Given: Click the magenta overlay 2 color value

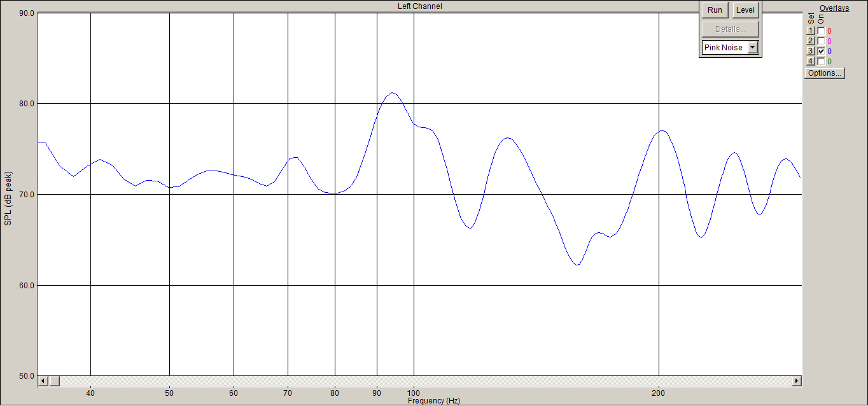Looking at the screenshot, I should pyautogui.click(x=829, y=41).
